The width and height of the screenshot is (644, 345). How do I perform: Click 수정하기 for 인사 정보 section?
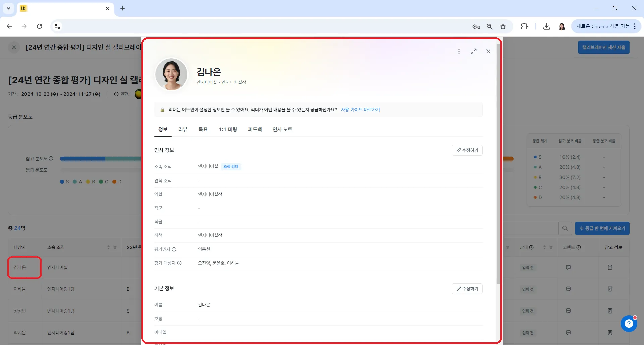(467, 150)
